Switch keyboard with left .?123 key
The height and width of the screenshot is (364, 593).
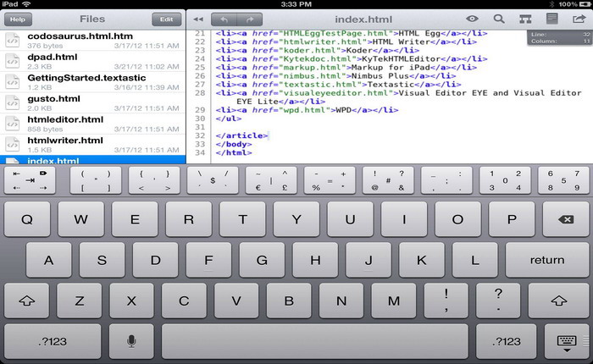[53, 340]
